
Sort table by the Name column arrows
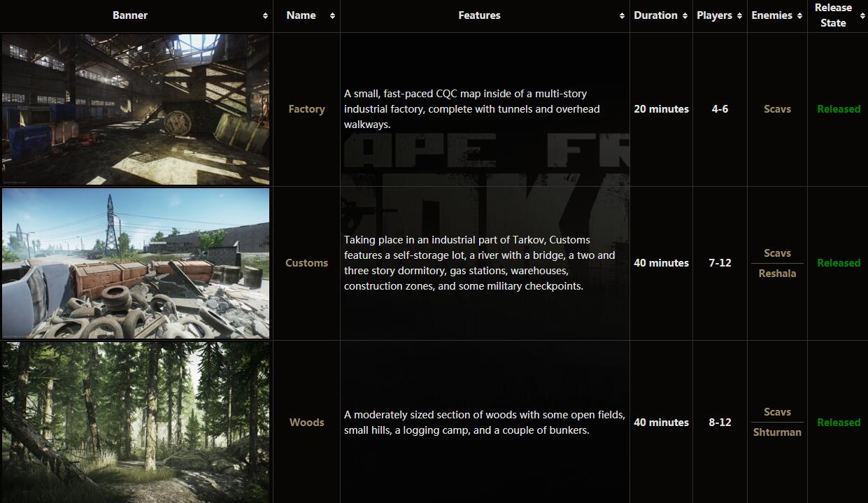pyautogui.click(x=332, y=15)
